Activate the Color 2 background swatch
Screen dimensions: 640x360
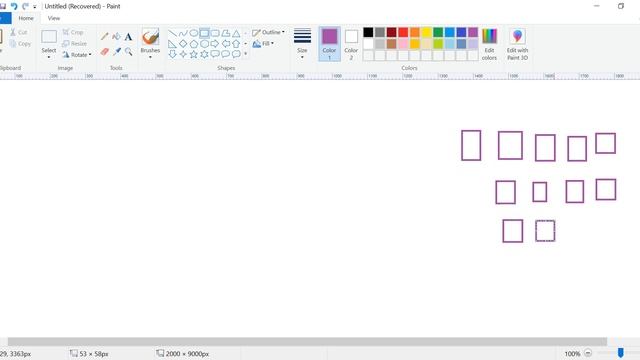pos(351,44)
